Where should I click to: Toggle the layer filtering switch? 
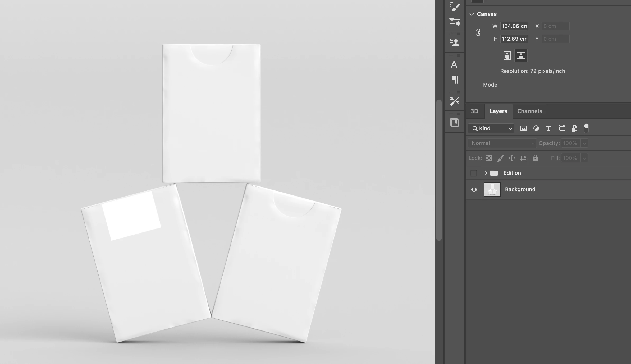[586, 128]
